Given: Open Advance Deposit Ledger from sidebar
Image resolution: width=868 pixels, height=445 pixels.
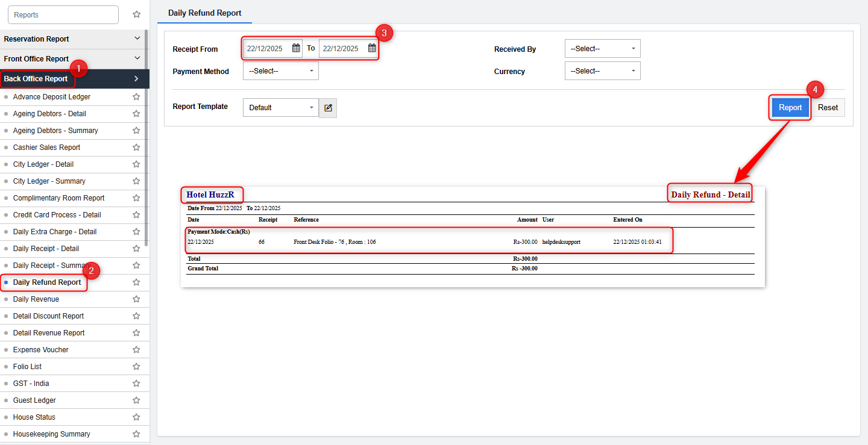Looking at the screenshot, I should (52, 96).
